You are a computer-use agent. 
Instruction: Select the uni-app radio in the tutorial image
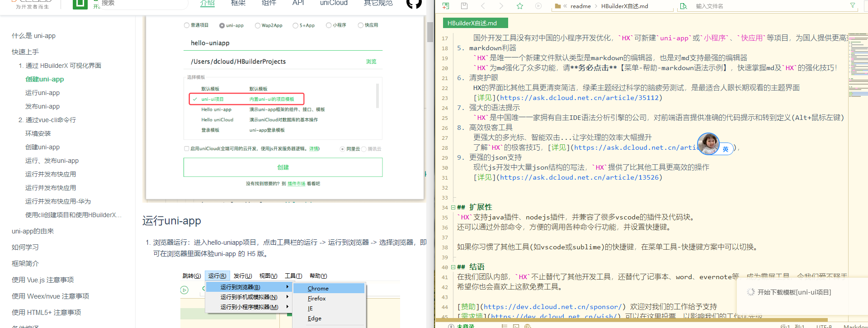222,25
